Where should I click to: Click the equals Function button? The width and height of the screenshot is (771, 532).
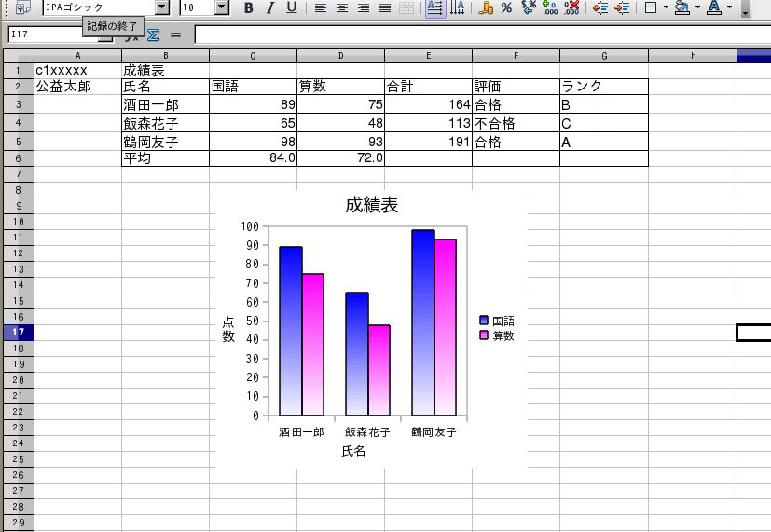point(175,35)
